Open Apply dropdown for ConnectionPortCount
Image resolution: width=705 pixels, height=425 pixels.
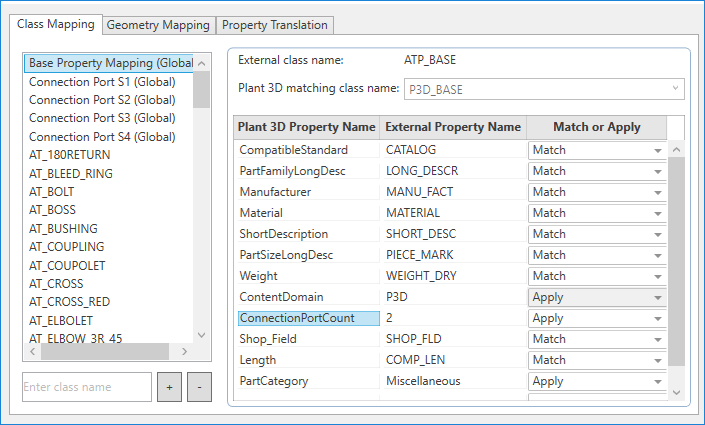597,318
